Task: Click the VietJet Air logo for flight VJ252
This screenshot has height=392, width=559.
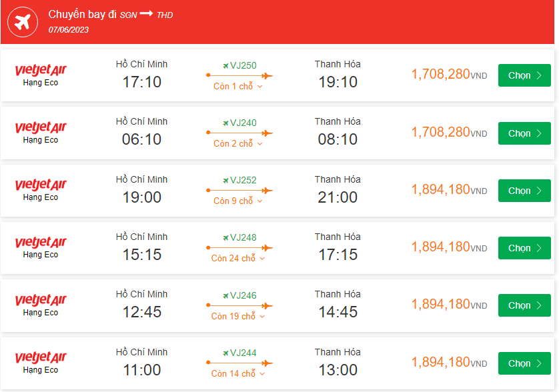Action: (41, 185)
